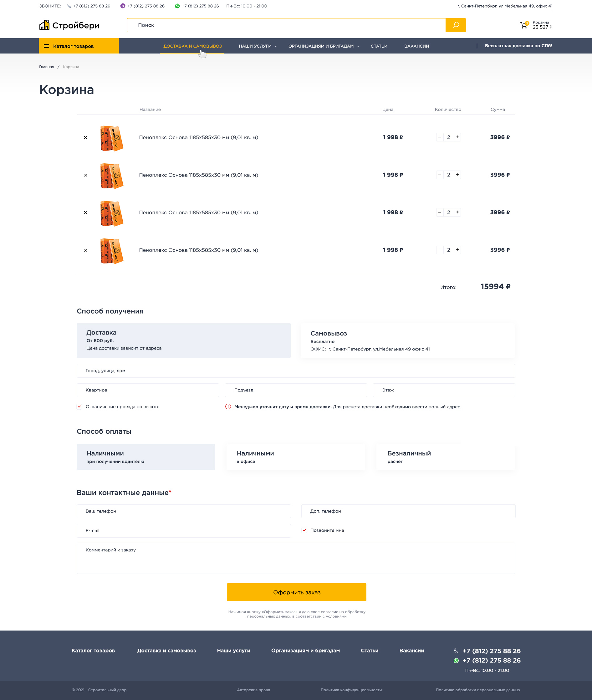Screen dimensions: 592x700
Task: Click the Город, улица, дом address field
Action: coord(296,371)
